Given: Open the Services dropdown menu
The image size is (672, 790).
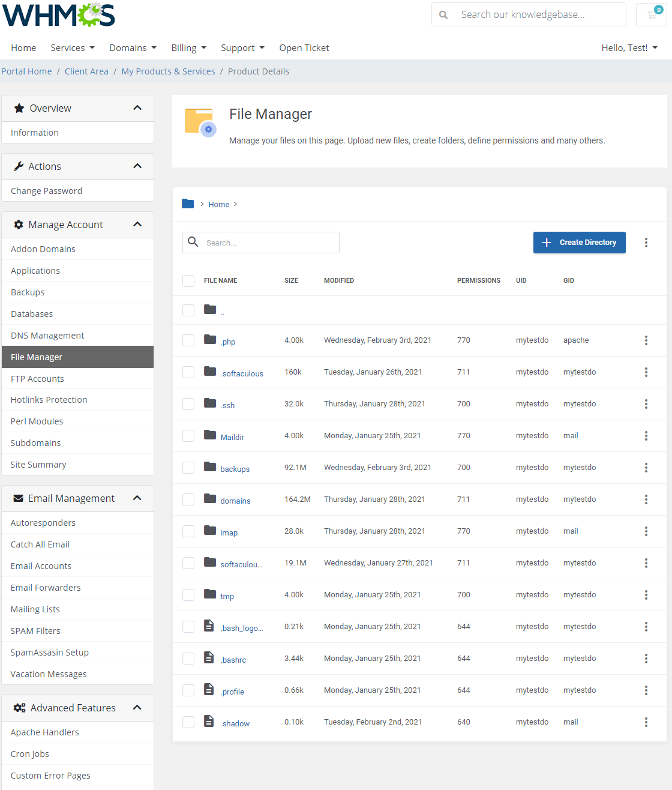Looking at the screenshot, I should click(x=73, y=48).
